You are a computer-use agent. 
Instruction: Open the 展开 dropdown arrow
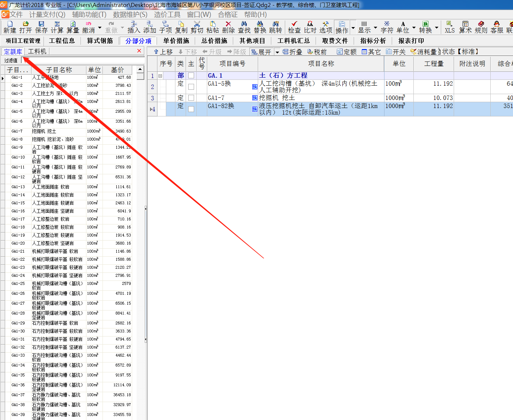[x=277, y=52]
